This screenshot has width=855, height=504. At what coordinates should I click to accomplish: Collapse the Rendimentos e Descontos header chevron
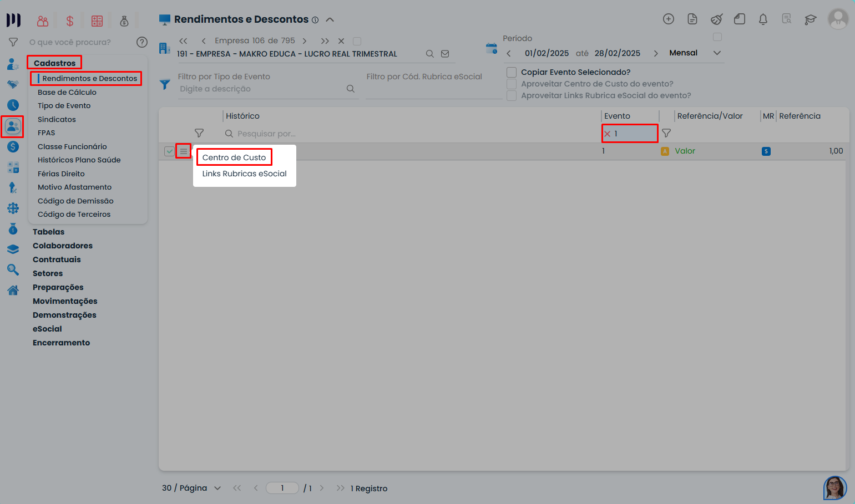pos(330,18)
